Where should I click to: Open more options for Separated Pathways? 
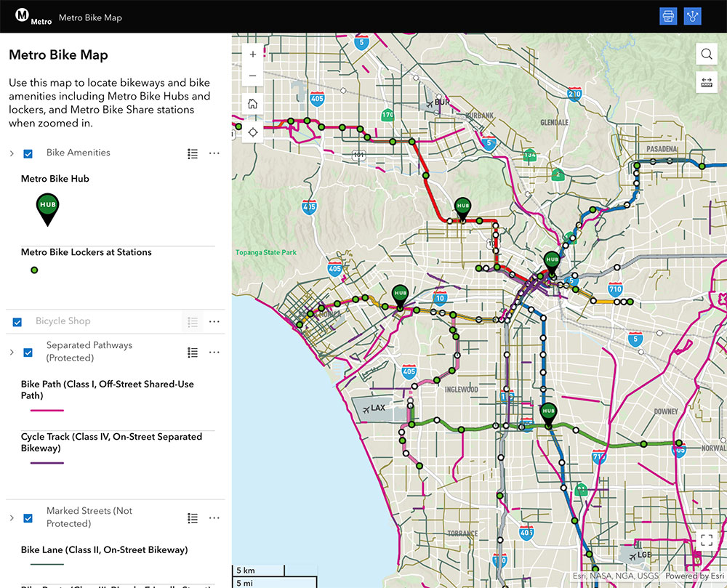(x=214, y=353)
